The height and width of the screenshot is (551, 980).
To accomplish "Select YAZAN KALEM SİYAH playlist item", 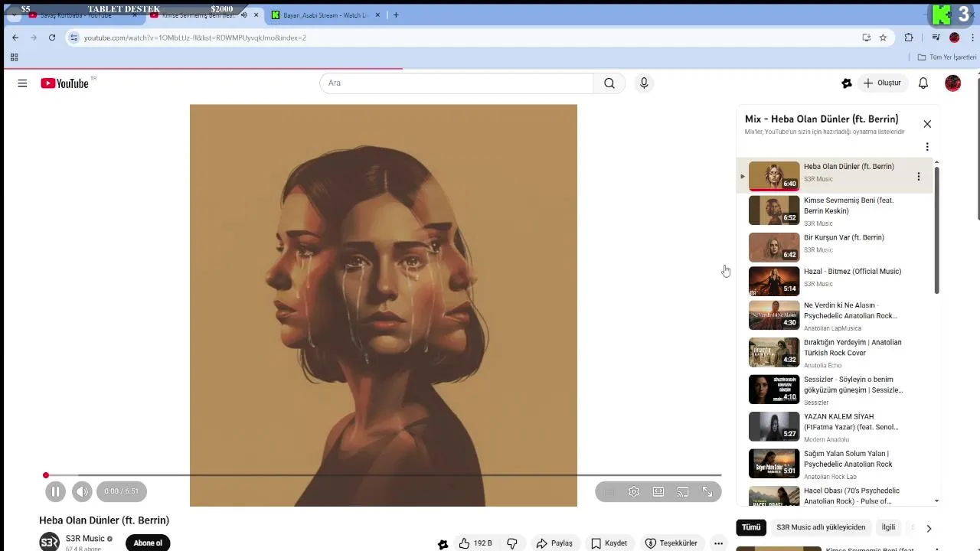I will click(835, 426).
